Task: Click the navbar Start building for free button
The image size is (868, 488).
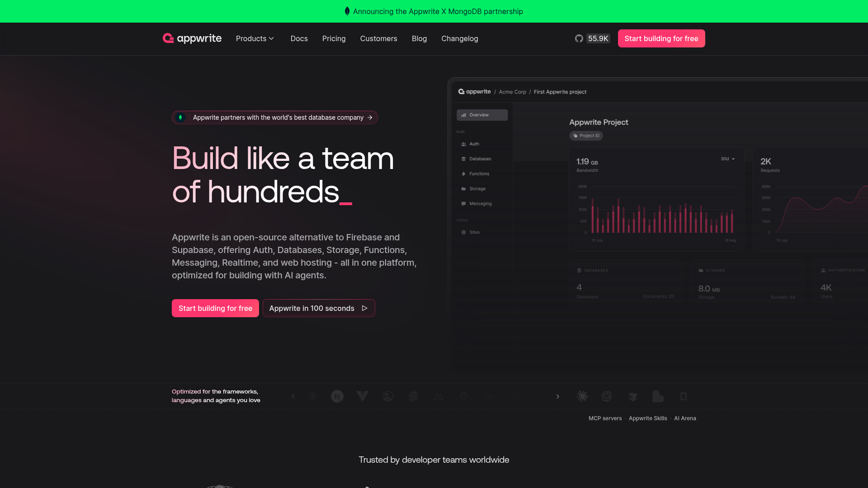Action: tap(661, 38)
